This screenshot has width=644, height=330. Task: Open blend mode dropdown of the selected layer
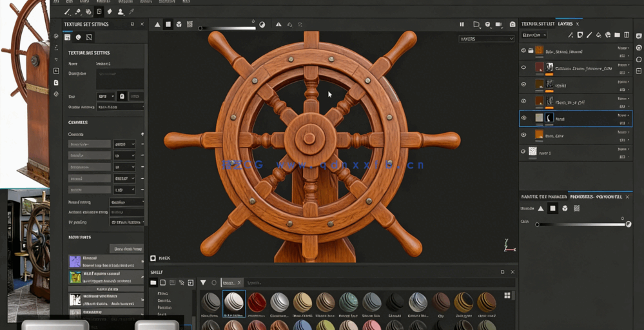coord(623,115)
